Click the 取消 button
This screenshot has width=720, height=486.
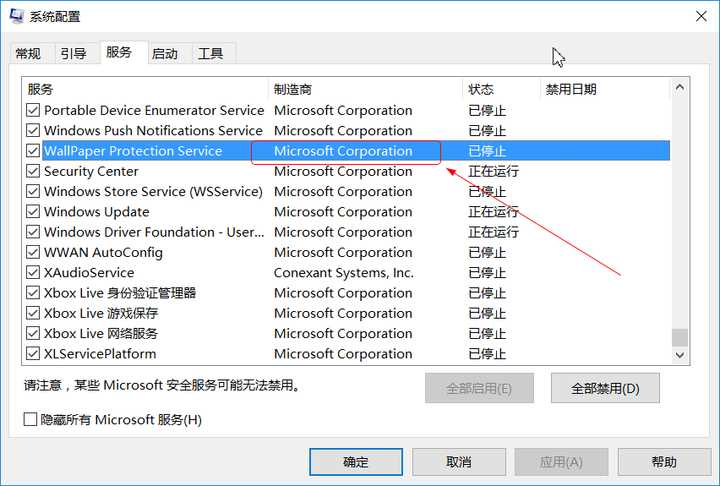459,462
